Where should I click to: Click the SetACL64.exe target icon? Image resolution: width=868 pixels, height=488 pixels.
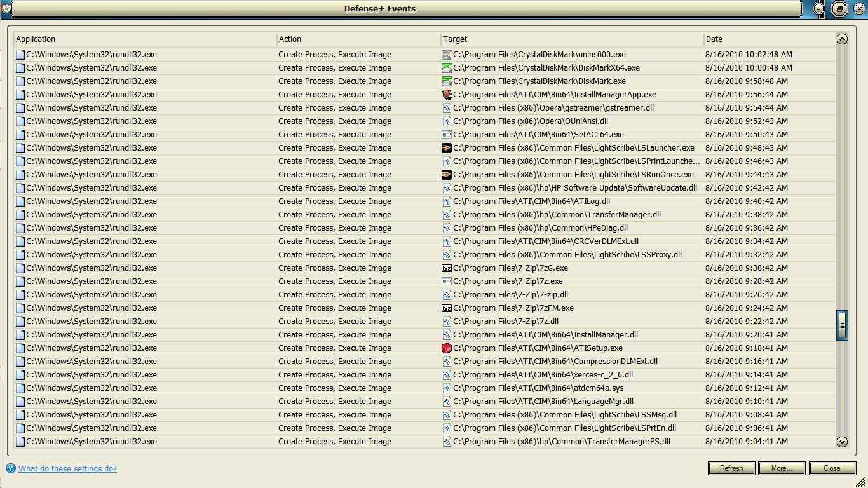tap(447, 135)
